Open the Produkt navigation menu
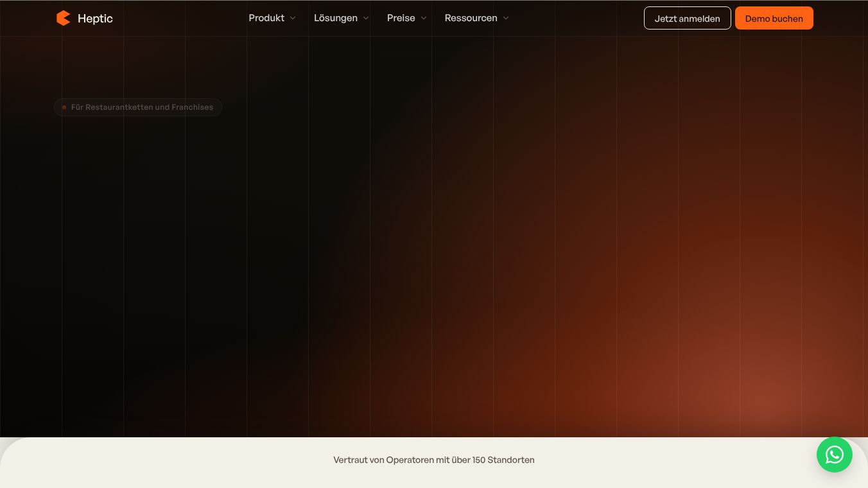The image size is (868, 488). 266,18
